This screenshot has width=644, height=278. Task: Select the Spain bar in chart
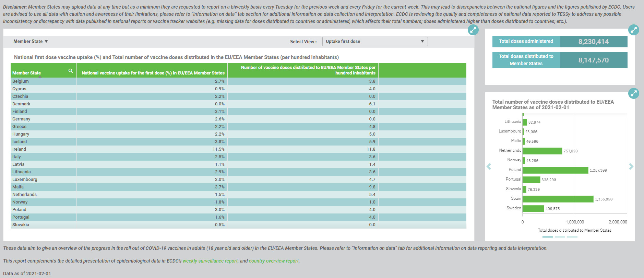pyautogui.click(x=558, y=199)
